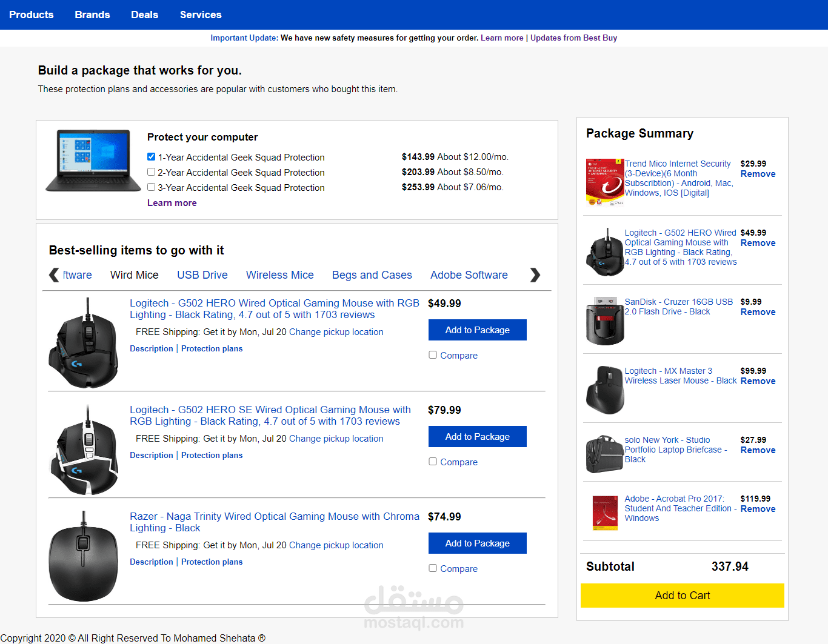This screenshot has width=828, height=644.
Task: Remove Adobe Acrobat Pro 2017 from package
Action: (758, 509)
